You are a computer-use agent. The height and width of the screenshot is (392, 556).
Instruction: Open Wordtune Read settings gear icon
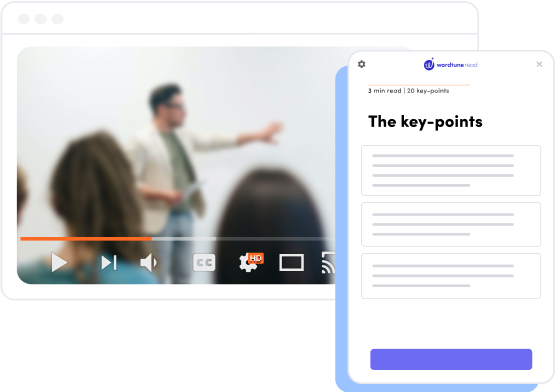point(361,64)
